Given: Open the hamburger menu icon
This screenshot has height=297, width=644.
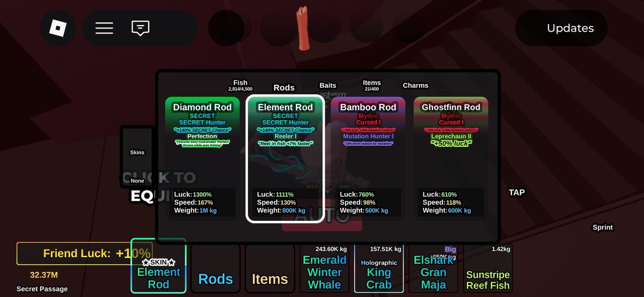Looking at the screenshot, I should click(x=104, y=28).
